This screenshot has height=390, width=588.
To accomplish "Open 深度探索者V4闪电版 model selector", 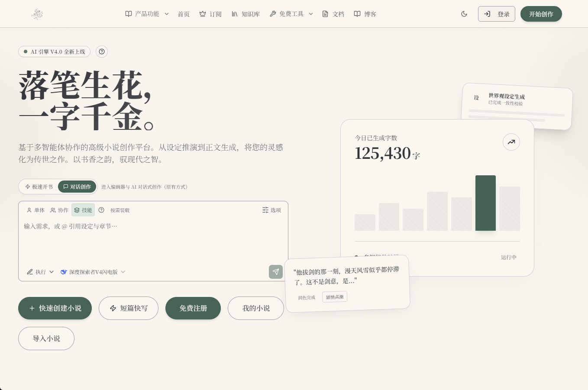I will tap(93, 272).
